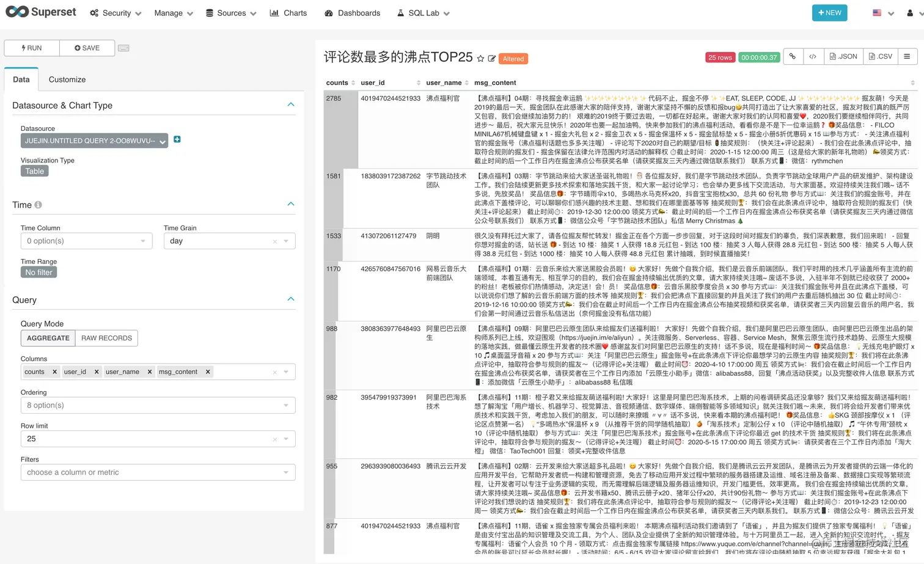
Task: Sort table by msg_content column
Action: [695, 82]
